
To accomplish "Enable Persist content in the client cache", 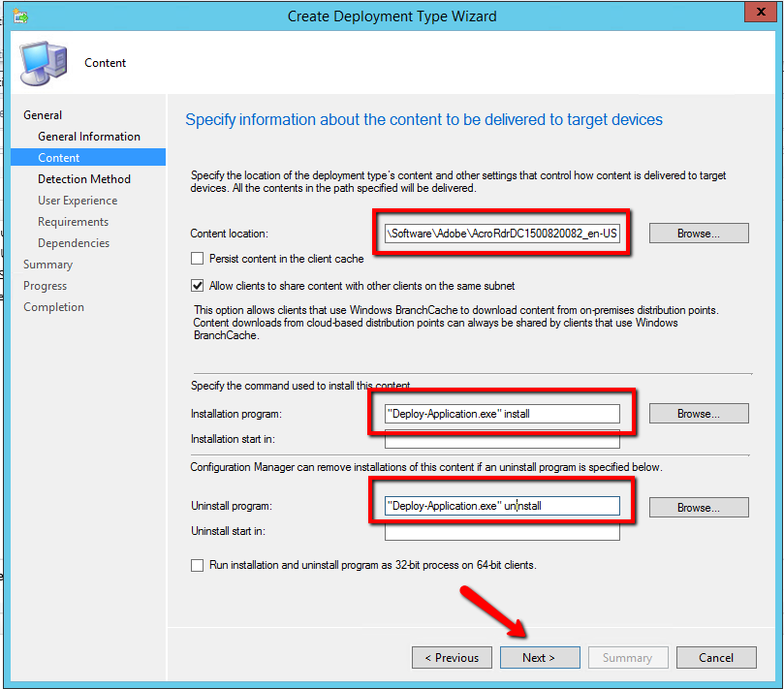I will tap(198, 259).
